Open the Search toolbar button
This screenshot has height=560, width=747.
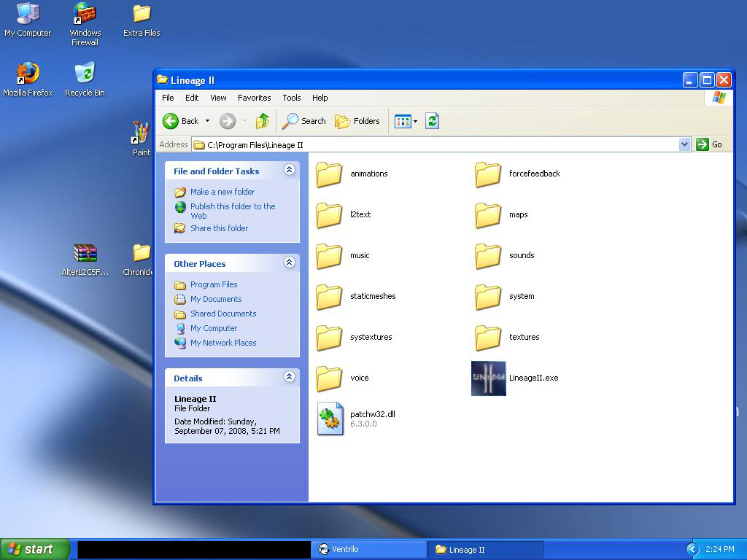(303, 121)
